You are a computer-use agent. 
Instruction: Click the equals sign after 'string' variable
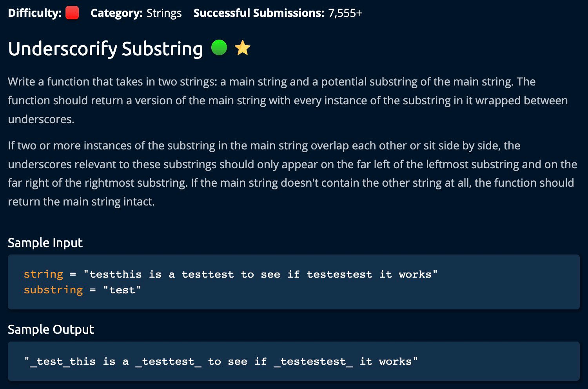pos(73,274)
